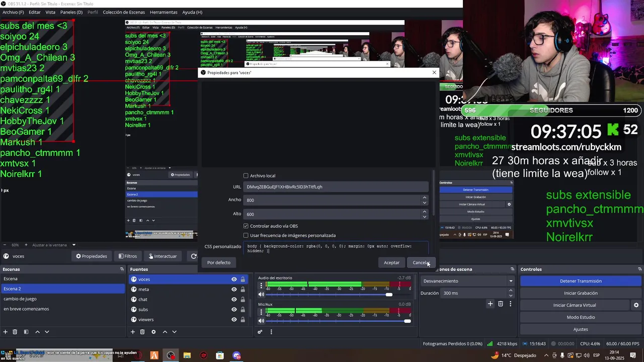Viewport: 644px width, 362px height.
Task: Open Archivo menu
Action: coord(13,12)
